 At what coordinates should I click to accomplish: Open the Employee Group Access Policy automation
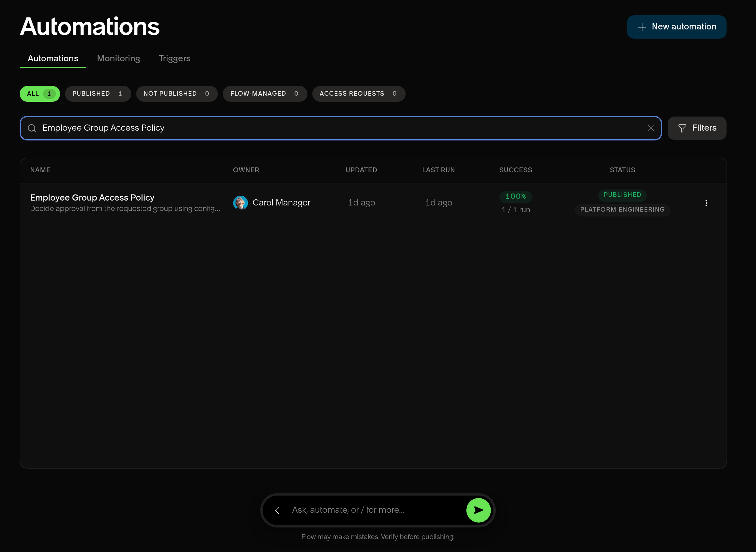tap(92, 198)
